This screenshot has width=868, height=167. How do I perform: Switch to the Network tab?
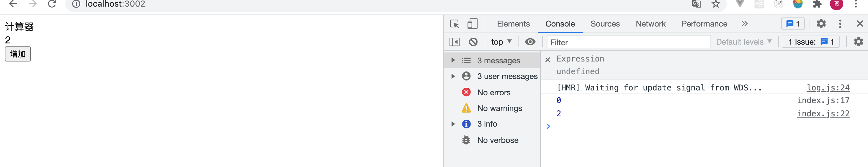tap(650, 24)
